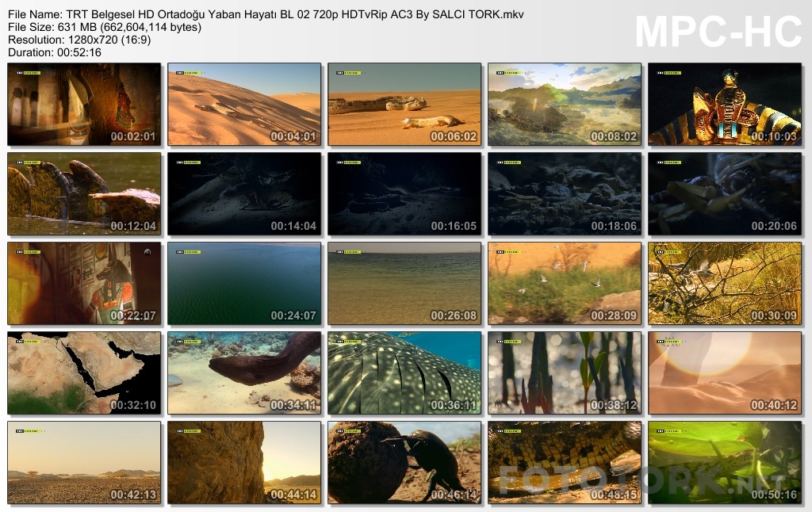
Task: Open the Anubis mural thumbnail at 00:22:07
Action: (84, 283)
